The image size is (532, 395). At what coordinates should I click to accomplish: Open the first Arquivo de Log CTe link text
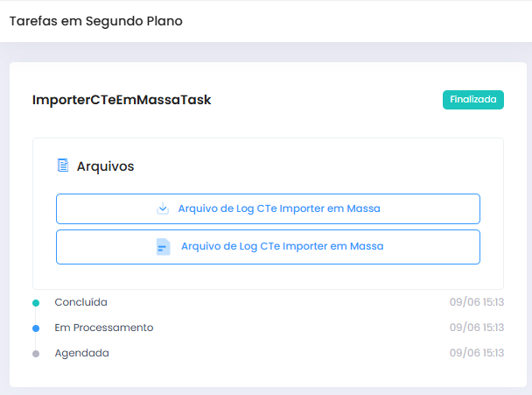(278, 208)
